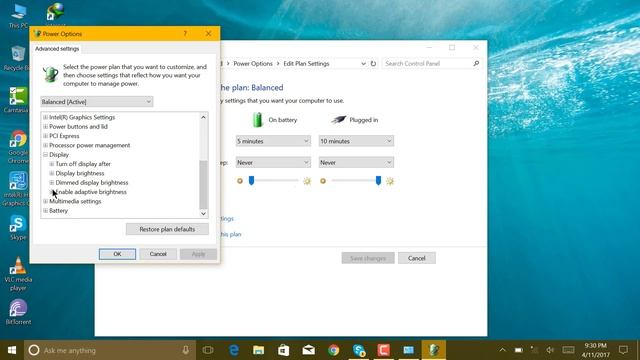
Task: Open the Action Center notifications icon
Action: pyautogui.click(x=623, y=350)
